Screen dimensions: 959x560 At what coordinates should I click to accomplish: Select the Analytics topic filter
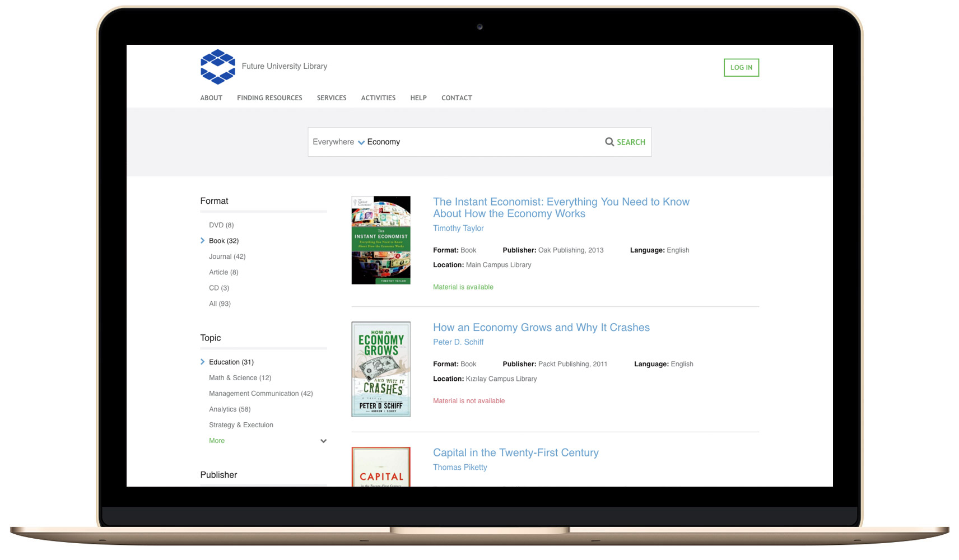[x=230, y=409]
